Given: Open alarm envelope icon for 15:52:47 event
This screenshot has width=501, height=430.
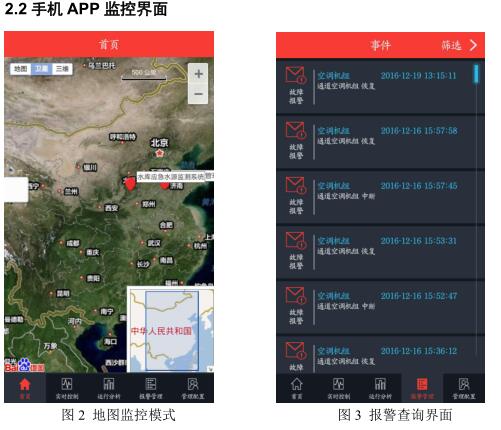Looking at the screenshot, I should pos(296,295).
